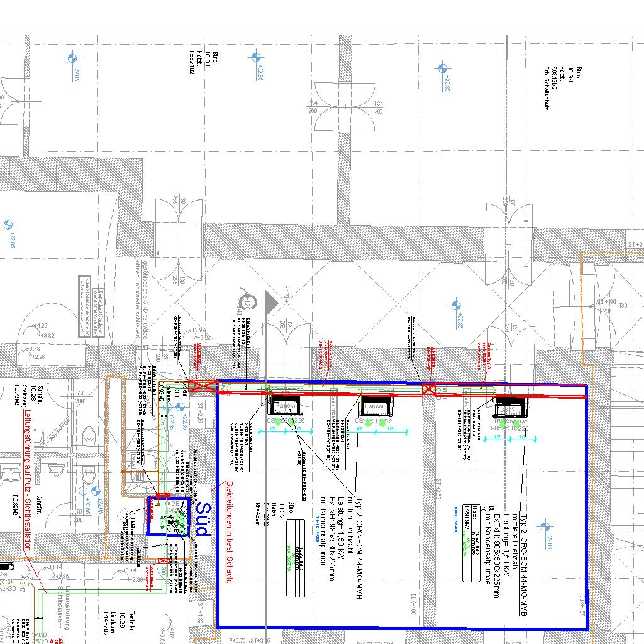Select the height marker left of Büro 10.31
Image resolution: width=644 pixels, height=644 pixels.
72,58
